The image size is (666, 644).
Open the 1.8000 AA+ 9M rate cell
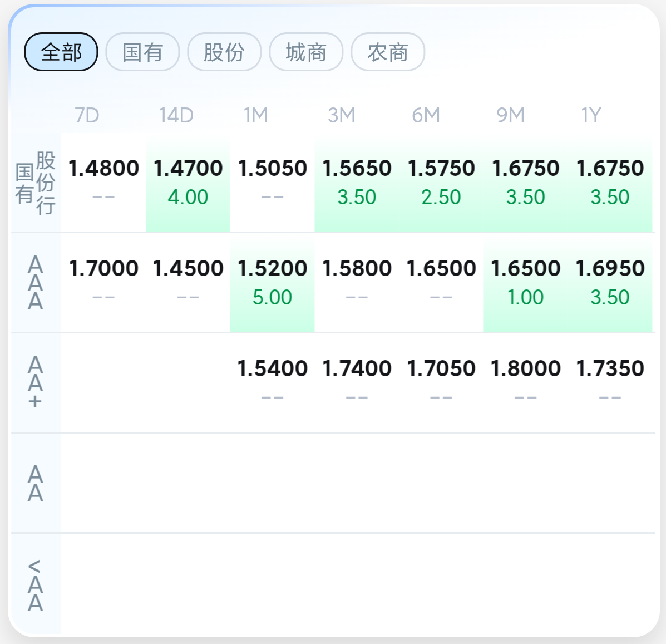[525, 383]
